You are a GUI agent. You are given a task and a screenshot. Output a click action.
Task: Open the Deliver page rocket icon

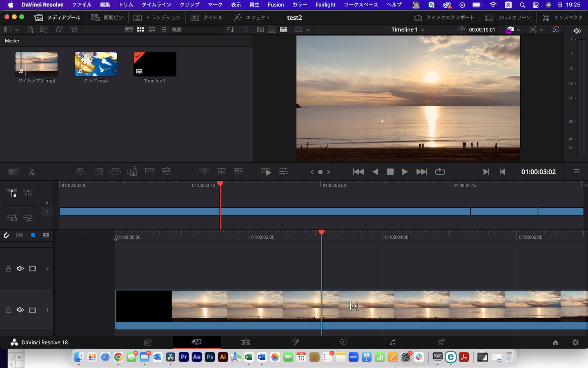441,342
